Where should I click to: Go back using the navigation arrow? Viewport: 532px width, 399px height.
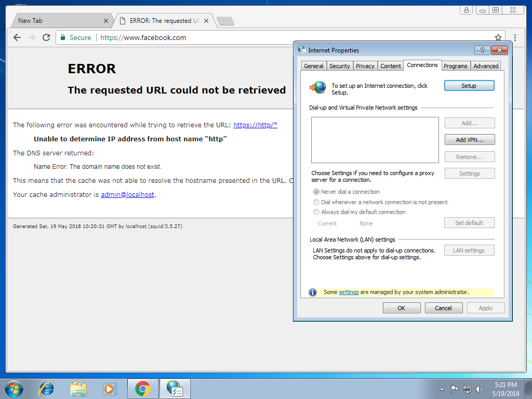click(17, 37)
